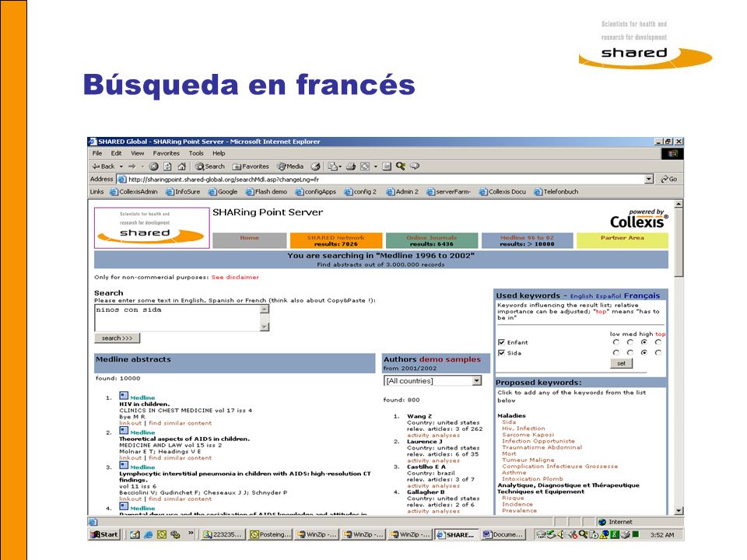747x560 pixels.
Task: Click the Medline icon for Theoretical aspects of AIDS
Action: [x=124, y=430]
